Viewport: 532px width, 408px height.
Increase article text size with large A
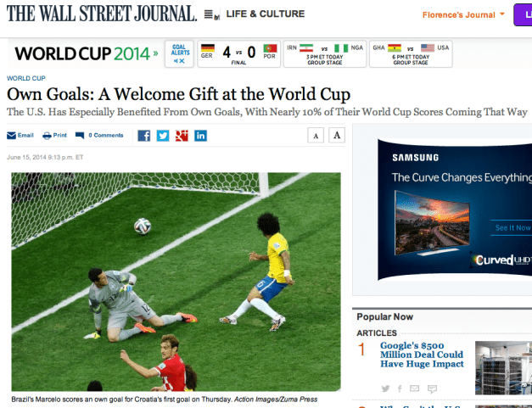(x=336, y=135)
